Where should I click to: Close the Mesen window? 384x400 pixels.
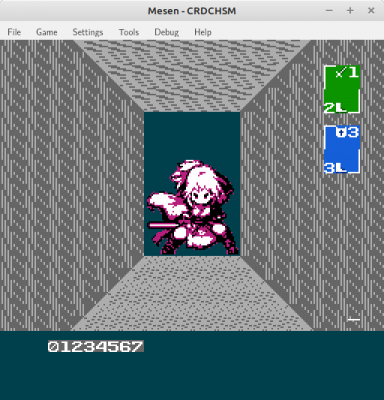click(x=371, y=11)
